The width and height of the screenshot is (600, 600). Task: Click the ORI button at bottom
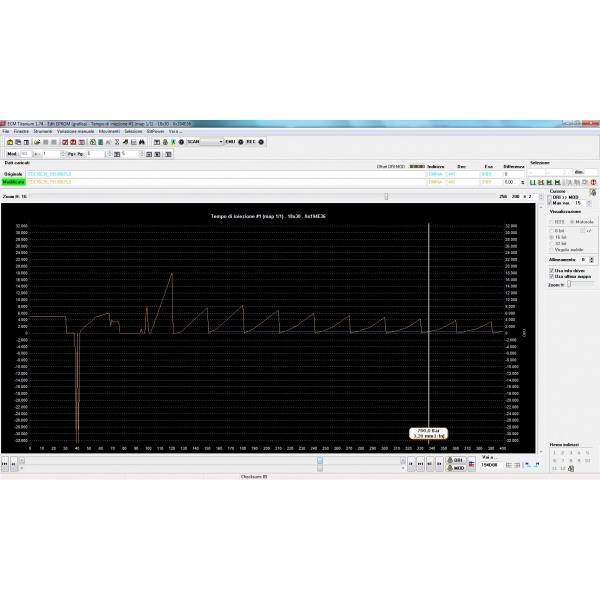[455, 460]
